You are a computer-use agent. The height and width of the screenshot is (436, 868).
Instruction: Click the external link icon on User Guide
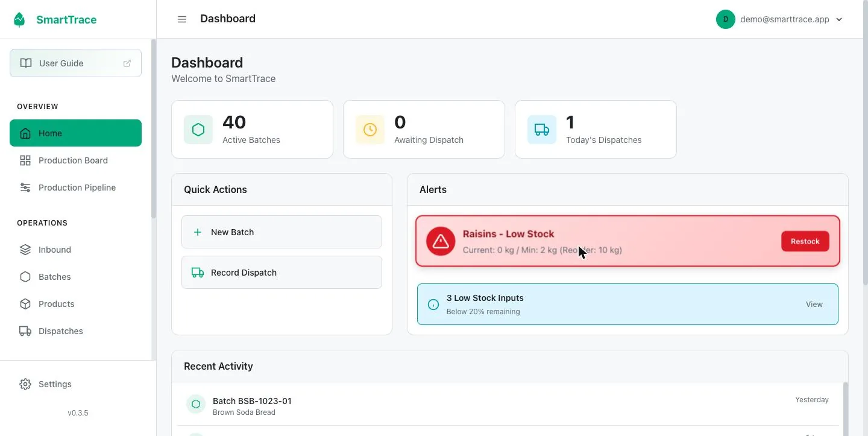(127, 63)
